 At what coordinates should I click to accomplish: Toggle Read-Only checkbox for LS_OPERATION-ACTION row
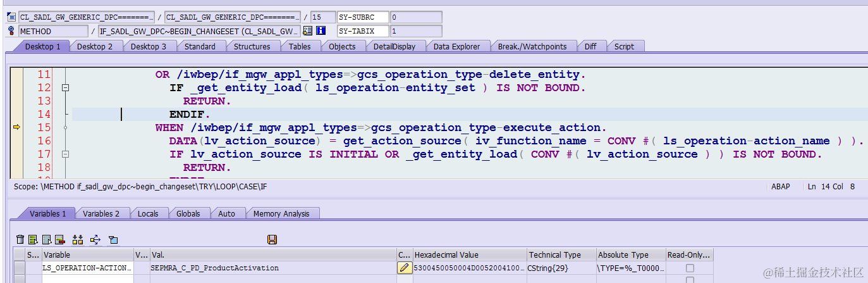[690, 268]
